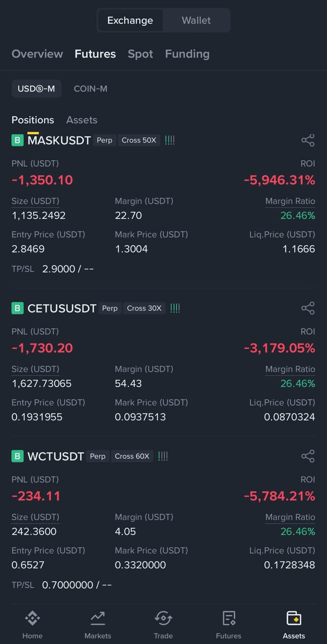Open the Cross 30X leverage selector for CETUSUSDT
The height and width of the screenshot is (644, 327).
click(144, 308)
